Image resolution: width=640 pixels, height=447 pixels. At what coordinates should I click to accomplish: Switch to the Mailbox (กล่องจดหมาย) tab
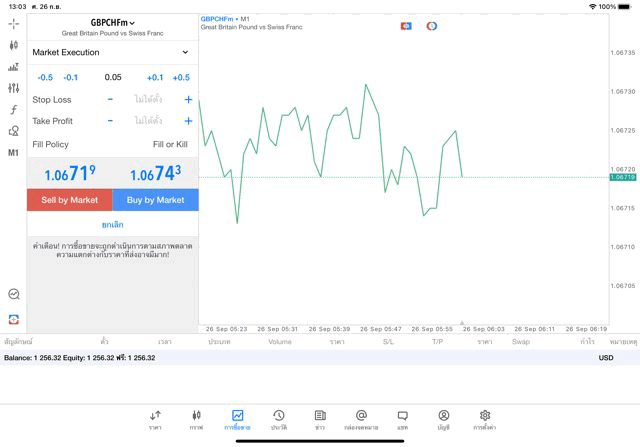point(361,419)
